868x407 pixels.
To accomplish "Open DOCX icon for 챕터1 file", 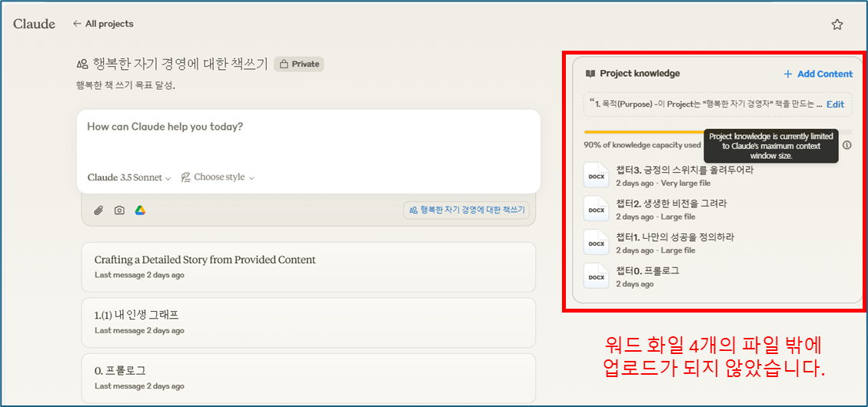I will tap(596, 242).
